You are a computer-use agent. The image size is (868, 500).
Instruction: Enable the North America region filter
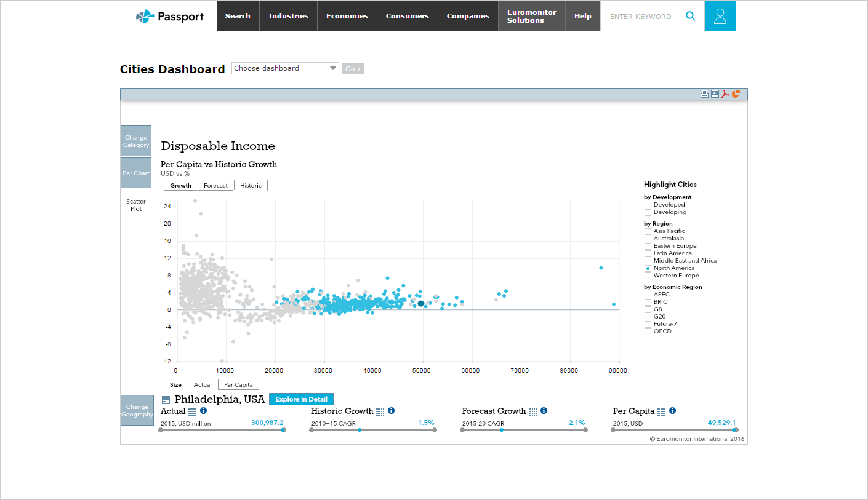pos(648,268)
